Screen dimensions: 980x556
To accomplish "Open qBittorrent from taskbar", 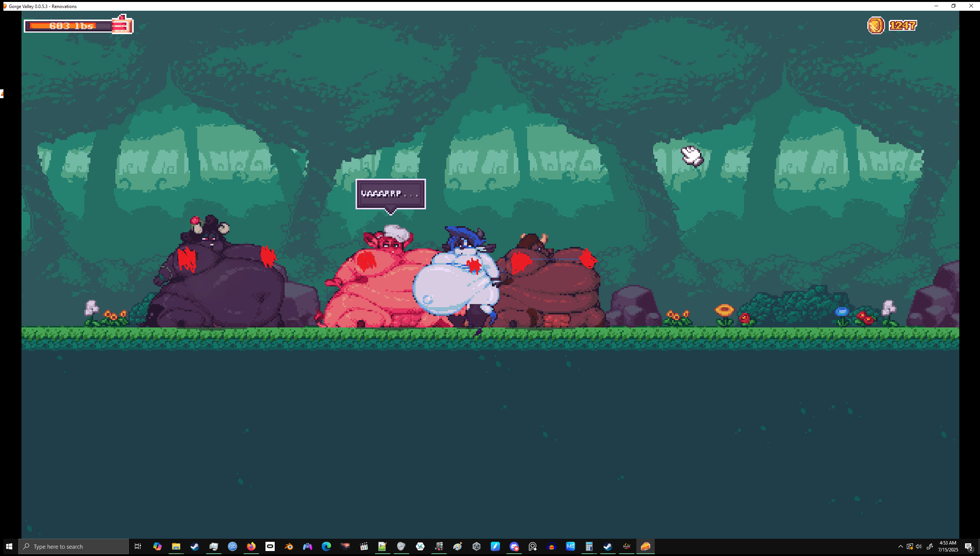I will (x=232, y=546).
